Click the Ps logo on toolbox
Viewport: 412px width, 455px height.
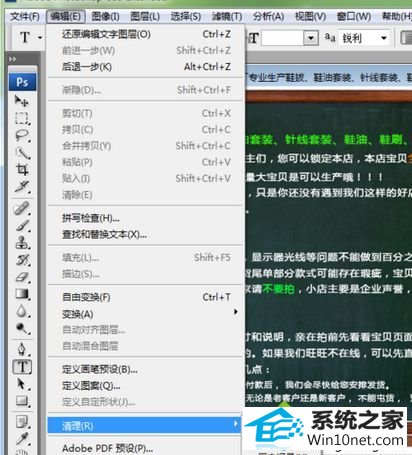[x=22, y=82]
